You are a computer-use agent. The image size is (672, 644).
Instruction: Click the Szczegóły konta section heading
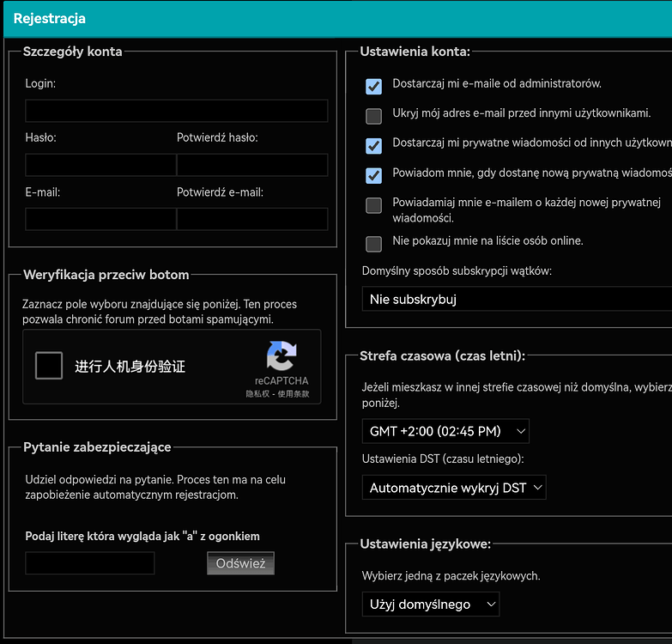72,52
